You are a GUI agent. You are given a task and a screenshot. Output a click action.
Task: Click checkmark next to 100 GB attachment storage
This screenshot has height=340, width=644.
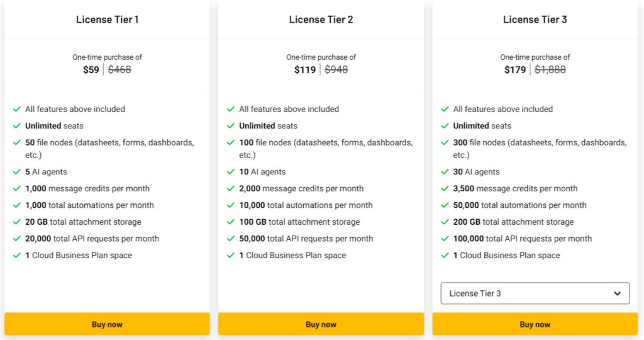tap(231, 222)
